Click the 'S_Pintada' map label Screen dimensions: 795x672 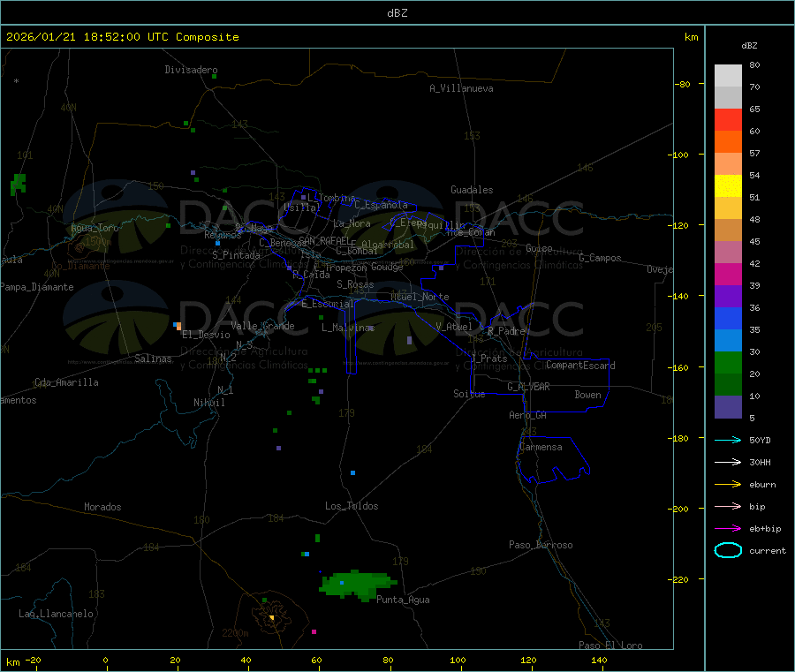[236, 255]
